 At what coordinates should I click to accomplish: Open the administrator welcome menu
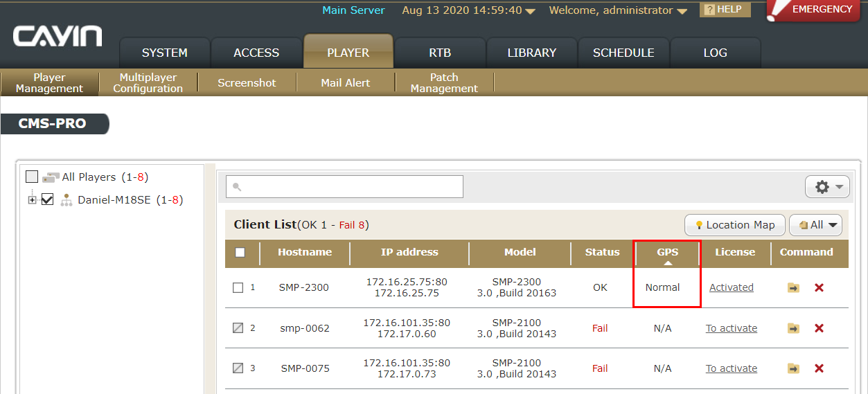[x=682, y=11]
